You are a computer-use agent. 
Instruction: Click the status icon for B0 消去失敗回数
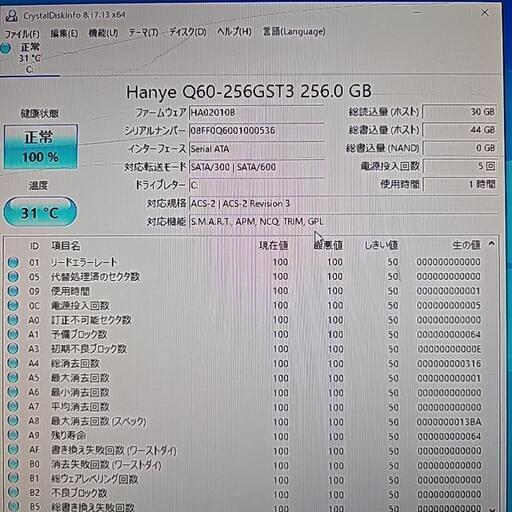point(13,464)
